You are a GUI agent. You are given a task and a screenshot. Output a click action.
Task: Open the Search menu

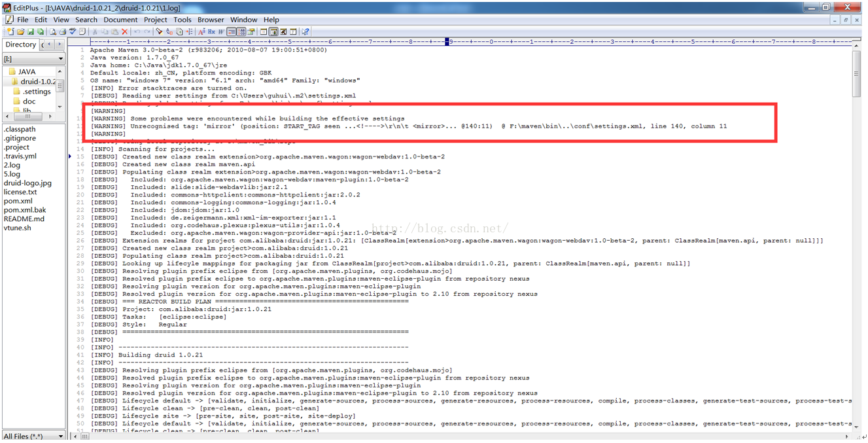86,20
